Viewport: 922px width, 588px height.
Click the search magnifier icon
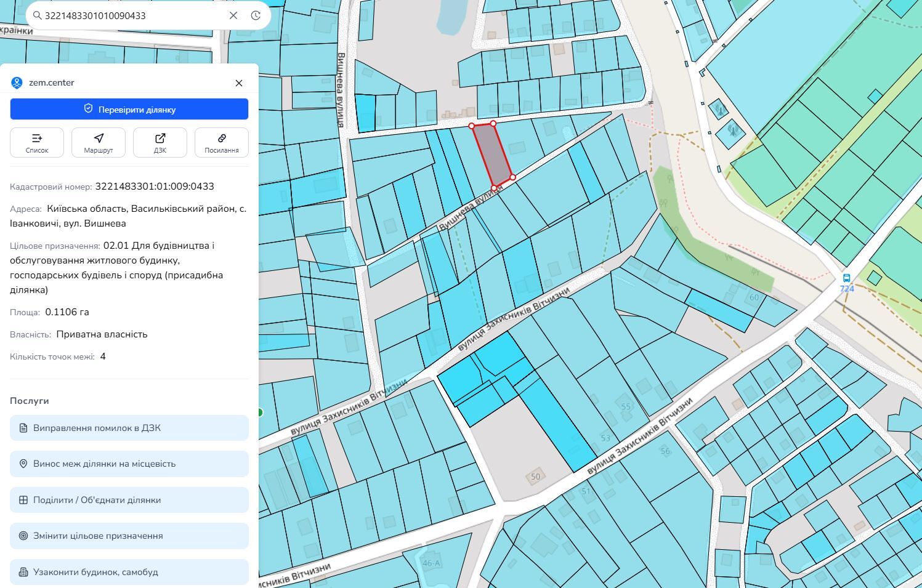coord(37,15)
